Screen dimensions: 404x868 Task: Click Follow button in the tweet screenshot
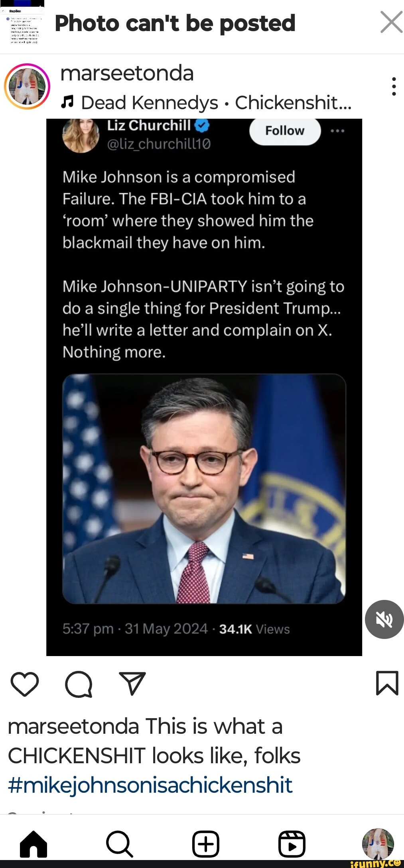click(x=285, y=131)
